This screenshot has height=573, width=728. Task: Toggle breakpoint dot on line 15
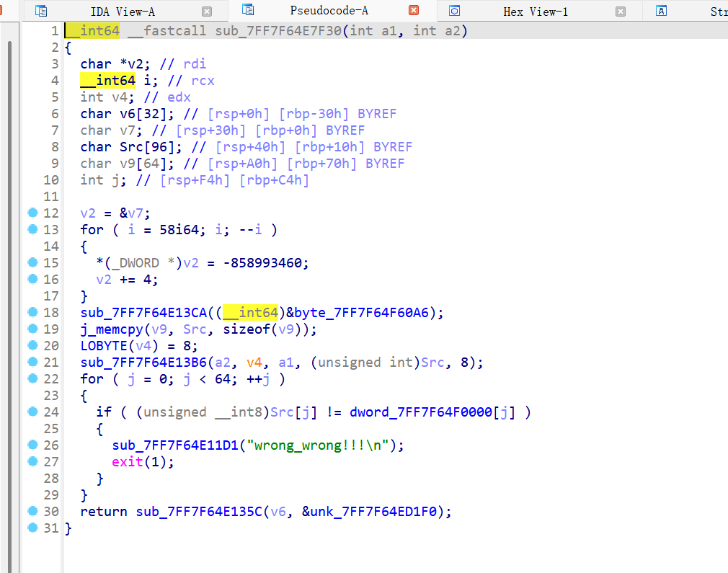coord(32,262)
